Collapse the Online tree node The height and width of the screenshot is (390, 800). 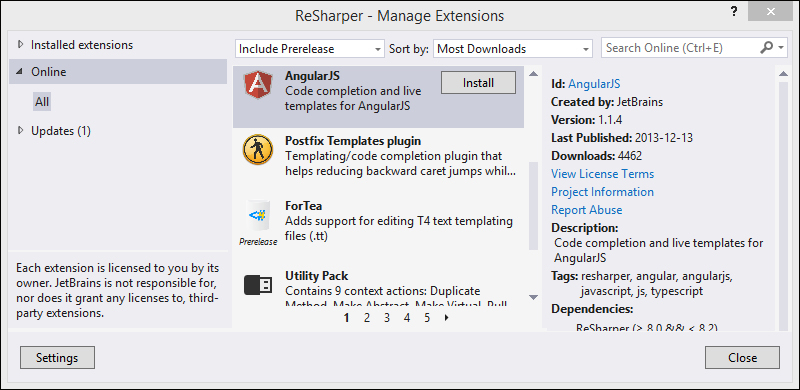pos(19,71)
